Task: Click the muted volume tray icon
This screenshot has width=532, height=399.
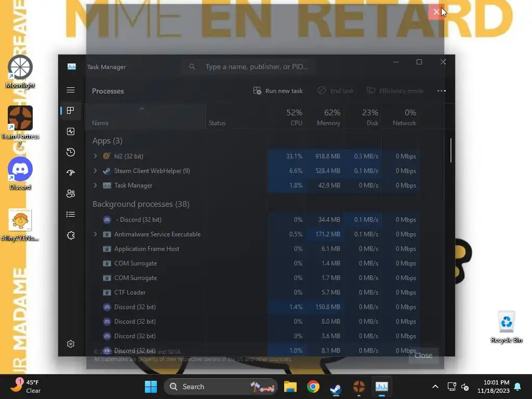Action: coord(465,387)
